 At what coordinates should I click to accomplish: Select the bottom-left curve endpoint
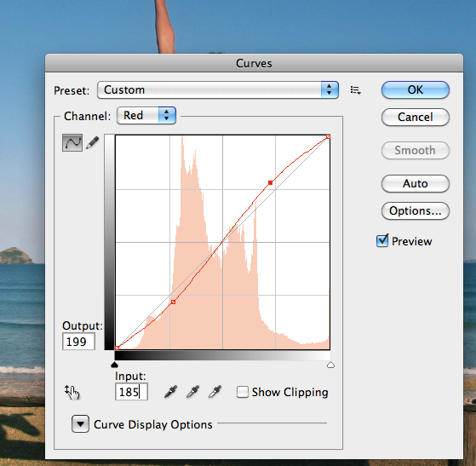pyautogui.click(x=118, y=348)
